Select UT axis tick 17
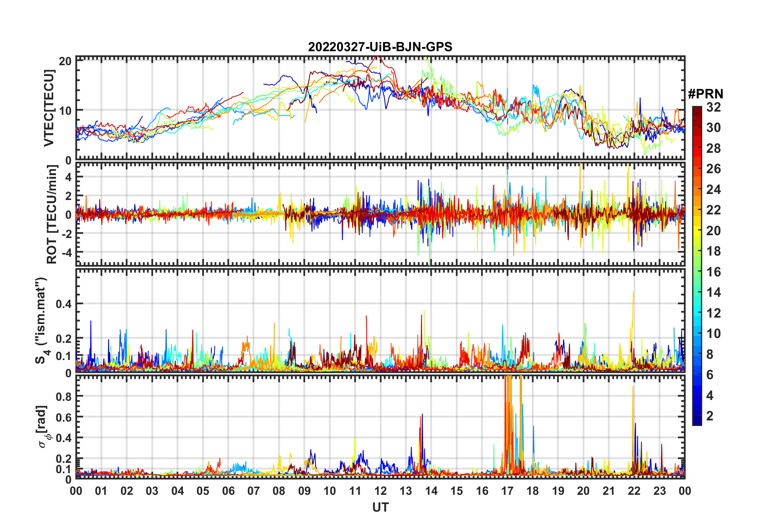The width and height of the screenshot is (761, 532). coord(507,491)
